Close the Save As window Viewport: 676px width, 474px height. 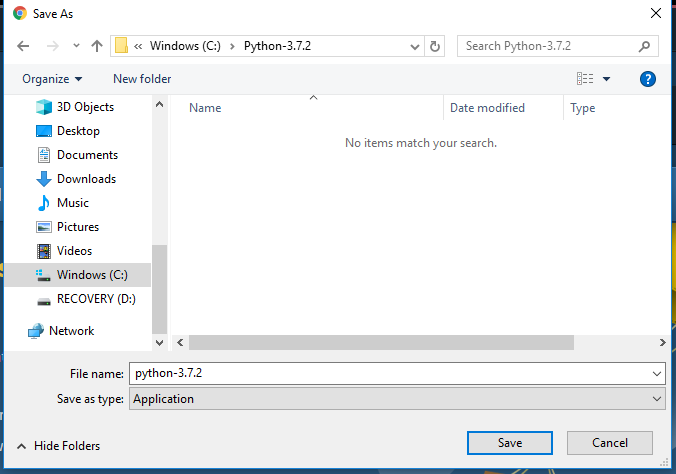(656, 13)
